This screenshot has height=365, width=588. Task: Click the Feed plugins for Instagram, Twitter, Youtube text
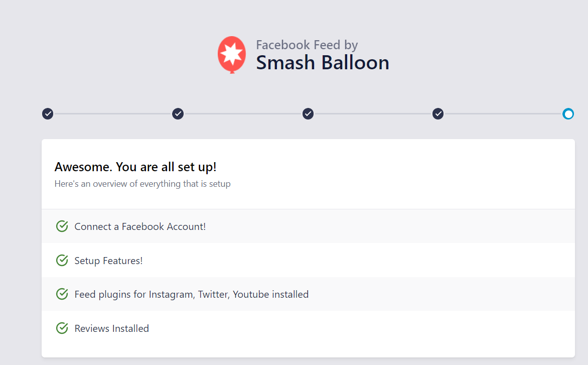click(x=191, y=294)
